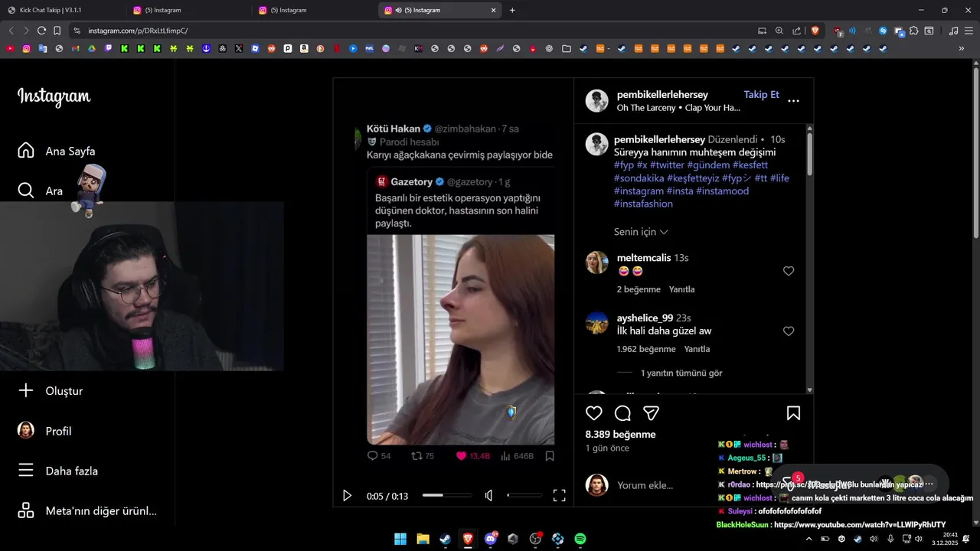Open post options three-dot menu
This screenshot has width=980, height=551.
[793, 100]
